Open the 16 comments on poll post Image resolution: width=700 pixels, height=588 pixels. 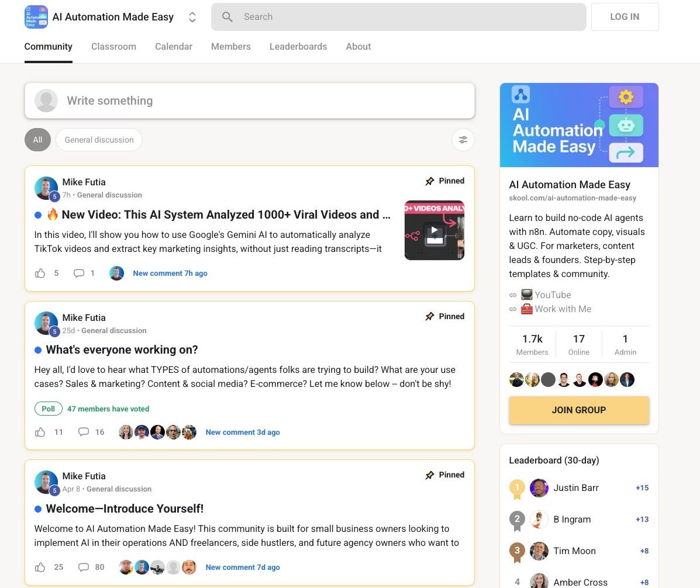pyautogui.click(x=91, y=432)
